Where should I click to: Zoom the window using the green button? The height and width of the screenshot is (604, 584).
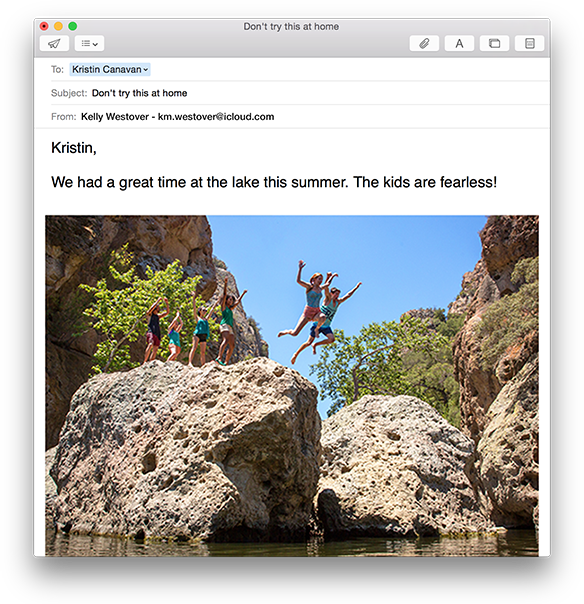[x=72, y=26]
